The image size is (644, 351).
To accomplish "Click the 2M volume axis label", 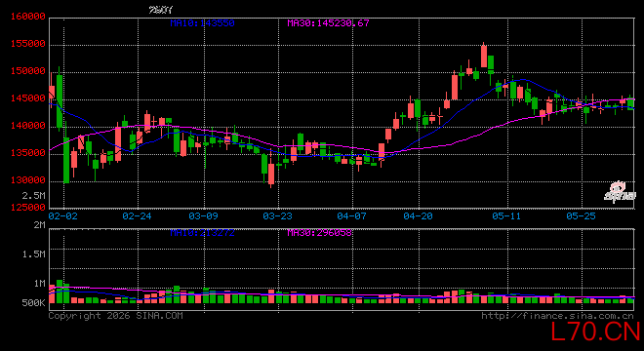I will pyautogui.click(x=39, y=225).
